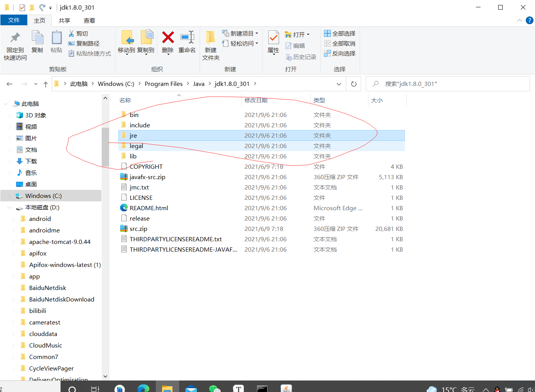Click Java in the address breadcrumb

click(198, 84)
